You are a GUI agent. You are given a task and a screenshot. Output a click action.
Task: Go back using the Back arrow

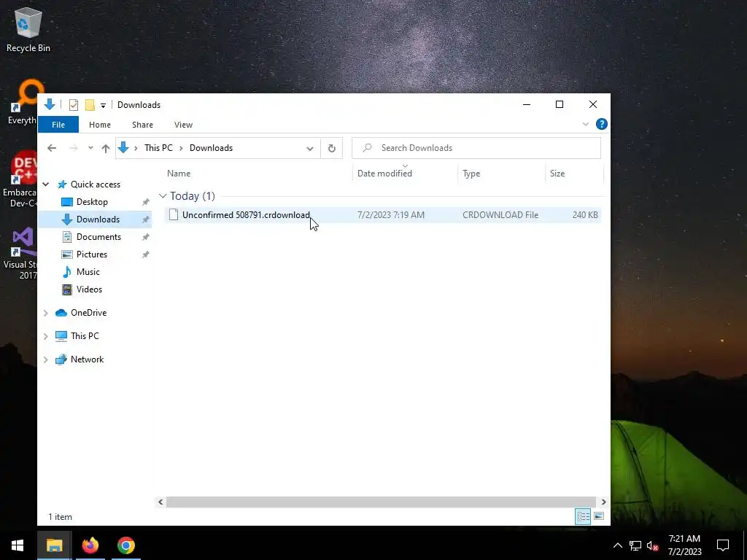click(52, 148)
